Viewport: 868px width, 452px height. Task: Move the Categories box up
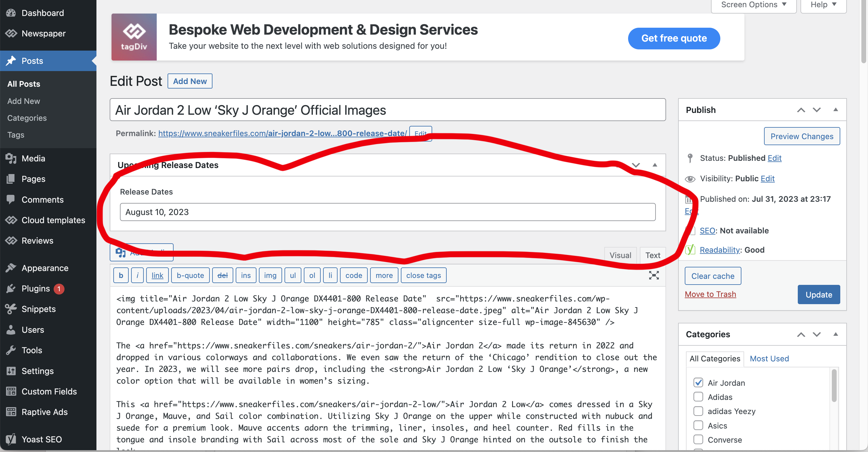point(801,335)
